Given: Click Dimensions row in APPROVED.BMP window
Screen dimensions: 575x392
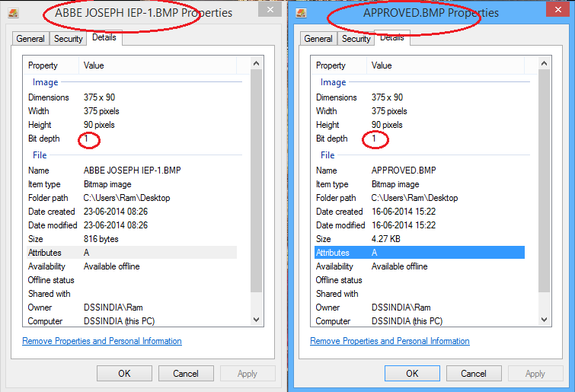Looking at the screenshot, I should click(x=420, y=97).
